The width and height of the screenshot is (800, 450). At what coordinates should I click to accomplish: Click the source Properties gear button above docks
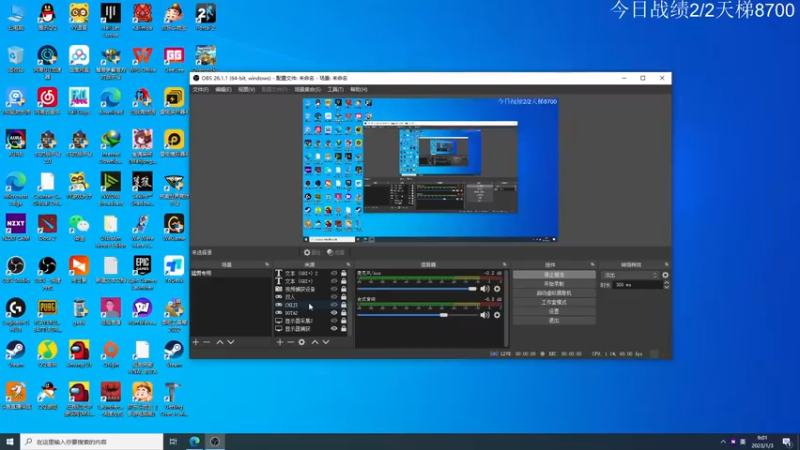click(x=312, y=252)
